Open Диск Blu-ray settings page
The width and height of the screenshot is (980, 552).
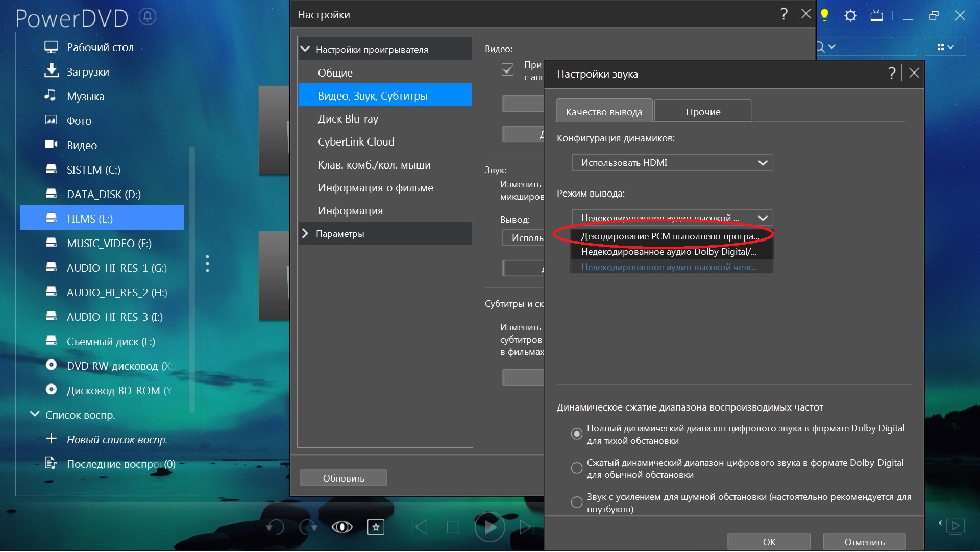(x=385, y=118)
